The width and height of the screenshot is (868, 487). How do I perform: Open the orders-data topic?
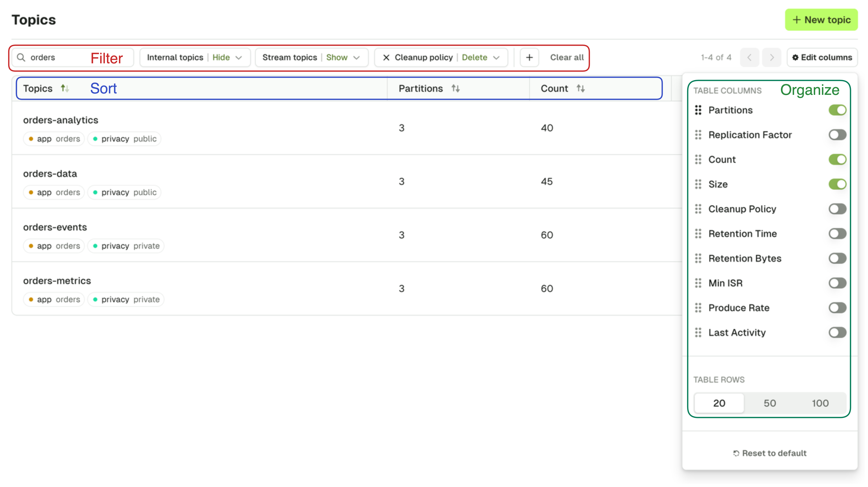(50, 174)
